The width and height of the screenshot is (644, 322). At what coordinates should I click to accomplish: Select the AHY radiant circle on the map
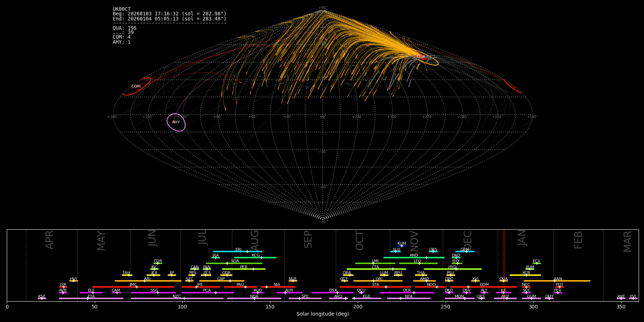click(x=176, y=122)
